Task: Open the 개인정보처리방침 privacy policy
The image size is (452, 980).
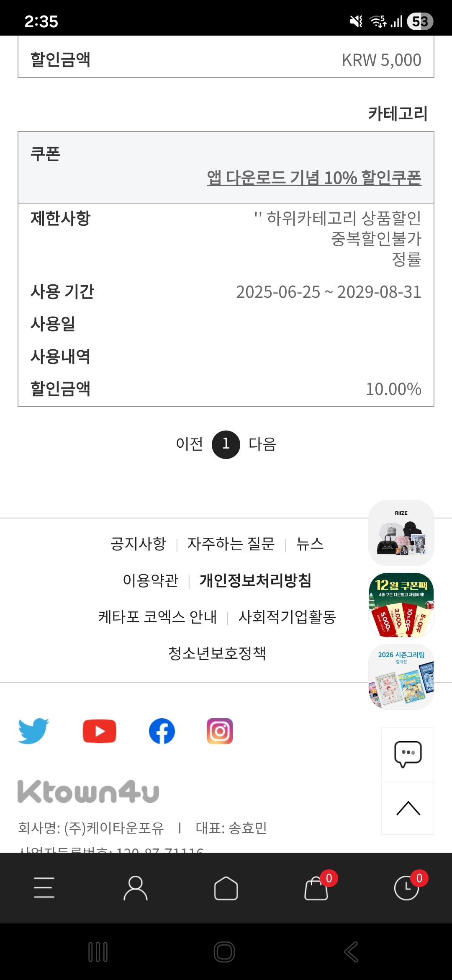Action: pyautogui.click(x=255, y=580)
